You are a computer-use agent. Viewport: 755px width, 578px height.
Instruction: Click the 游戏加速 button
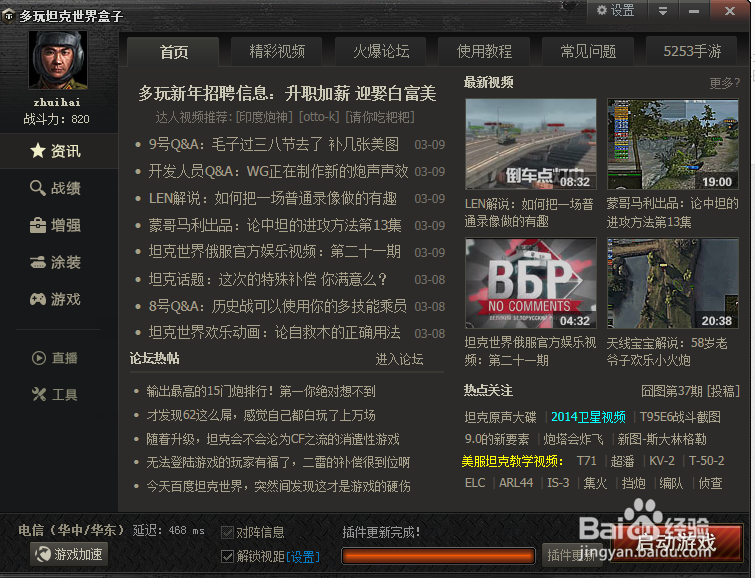pyautogui.click(x=69, y=554)
